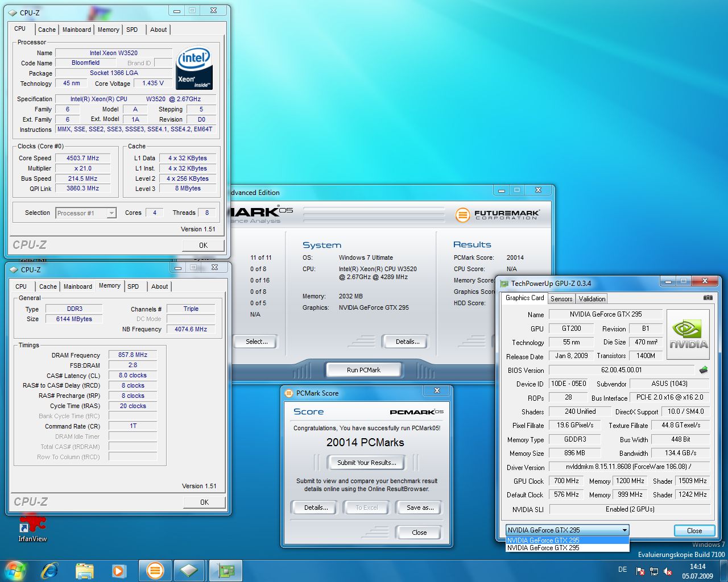Choose the highlighted NVIDIA GeForce GTX 295 entry
The width and height of the screenshot is (728, 582).
coord(567,541)
